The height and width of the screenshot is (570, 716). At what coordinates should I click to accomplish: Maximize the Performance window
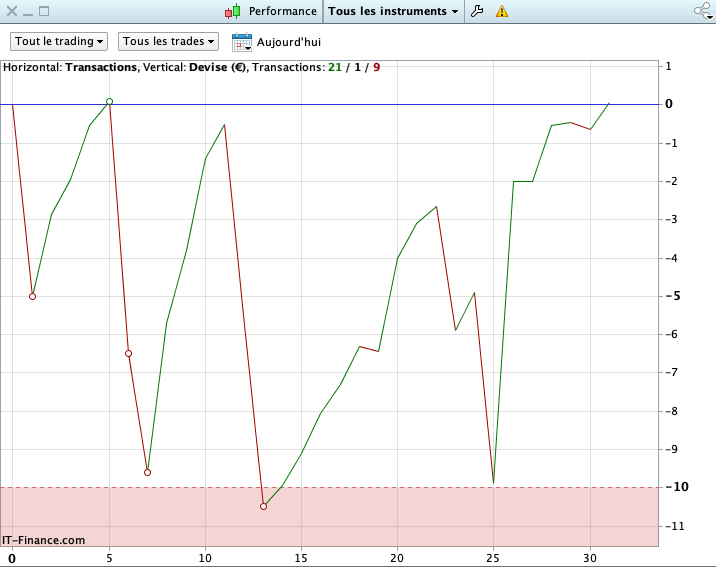pos(44,11)
